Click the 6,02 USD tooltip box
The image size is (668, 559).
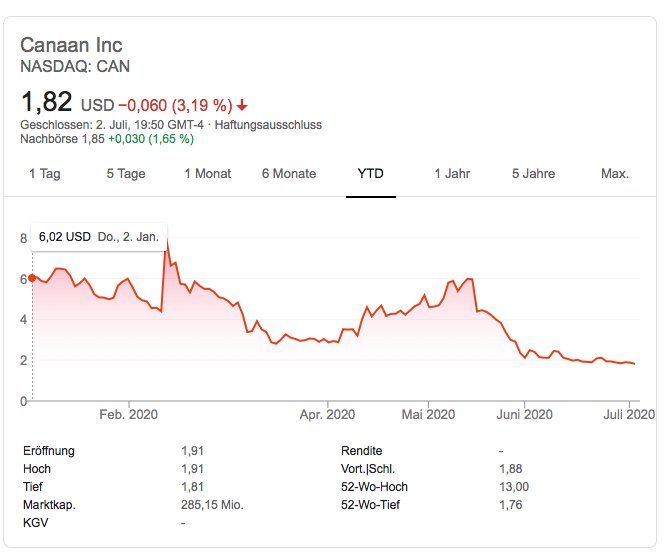(98, 237)
